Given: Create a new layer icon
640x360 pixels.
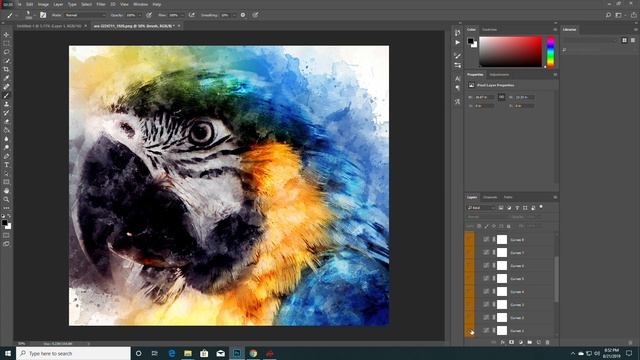Looking at the screenshot, I should (538, 342).
